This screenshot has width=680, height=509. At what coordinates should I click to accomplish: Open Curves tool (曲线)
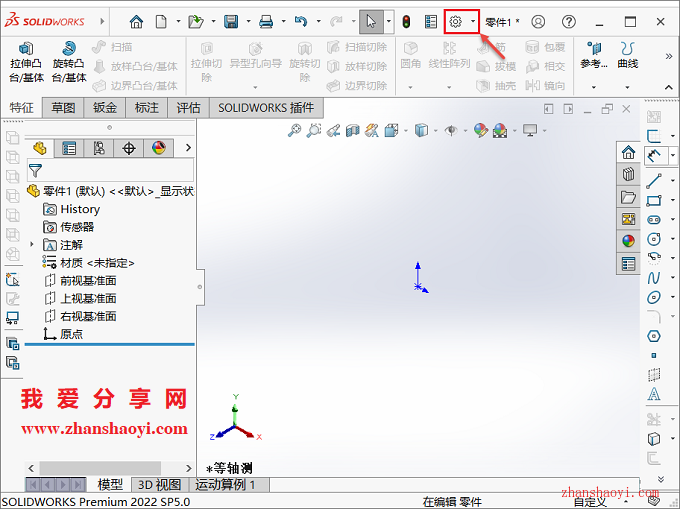click(x=628, y=55)
